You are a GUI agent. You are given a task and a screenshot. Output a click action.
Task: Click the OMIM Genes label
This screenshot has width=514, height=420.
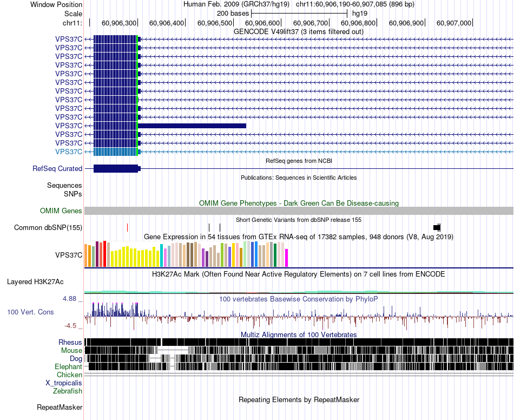click(61, 211)
